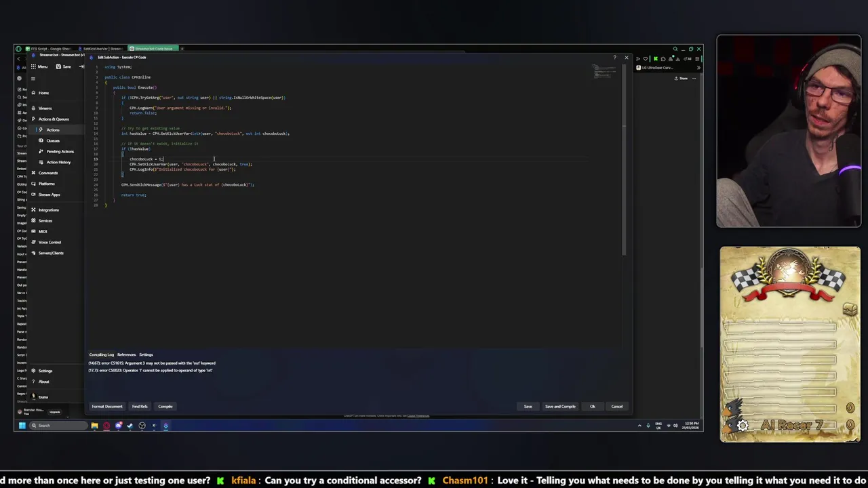Click Compile button
The image size is (868, 488).
tap(165, 407)
